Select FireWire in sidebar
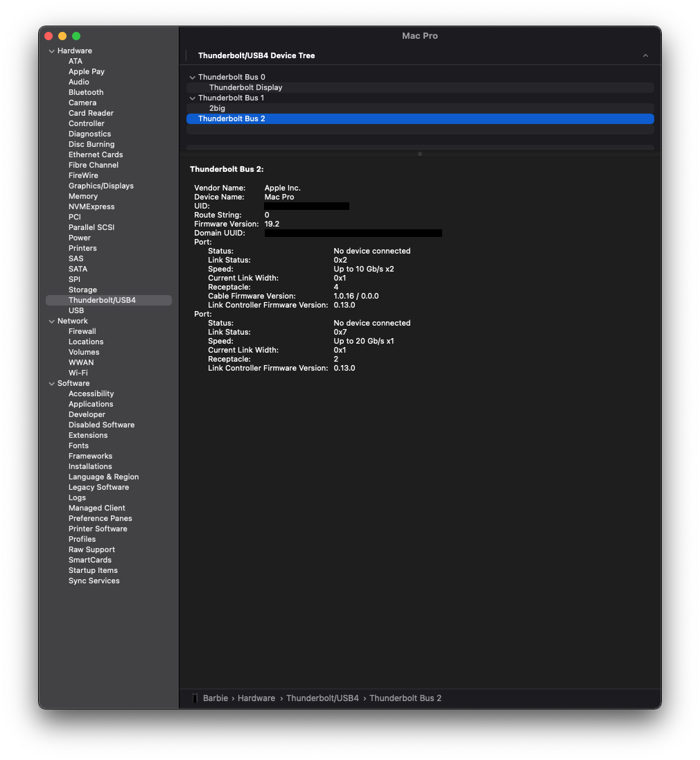This screenshot has width=700, height=760. click(x=83, y=175)
